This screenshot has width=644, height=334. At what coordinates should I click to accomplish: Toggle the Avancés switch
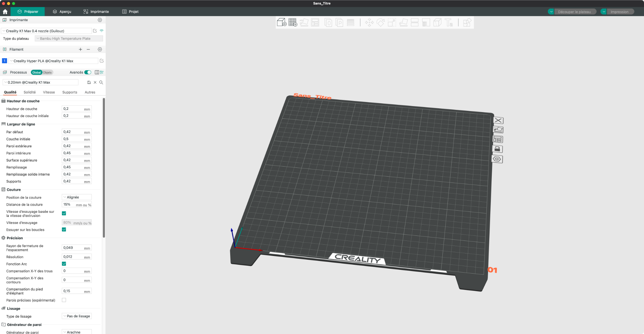point(88,72)
